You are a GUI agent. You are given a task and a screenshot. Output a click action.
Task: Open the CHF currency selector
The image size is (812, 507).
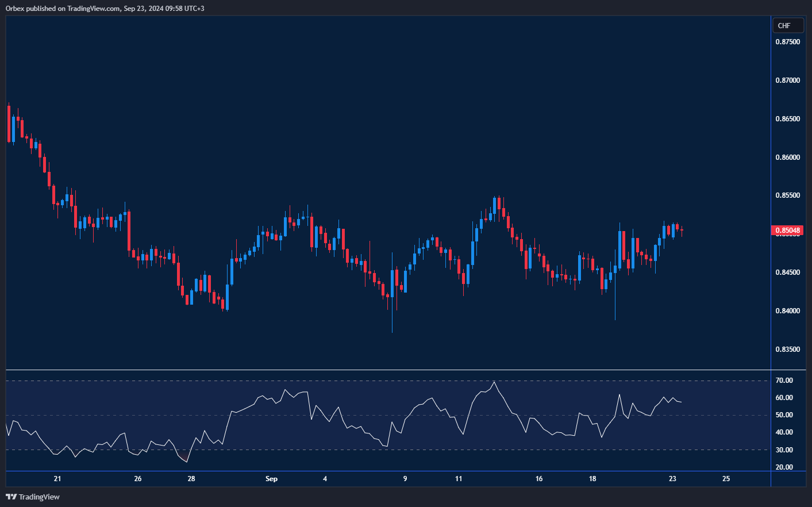click(784, 26)
